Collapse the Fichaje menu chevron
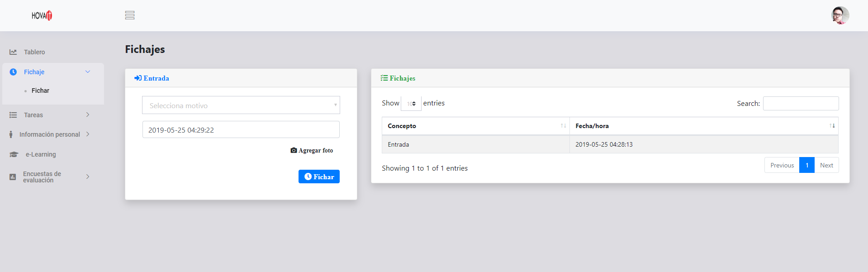Image resolution: width=868 pixels, height=272 pixels. coord(88,72)
